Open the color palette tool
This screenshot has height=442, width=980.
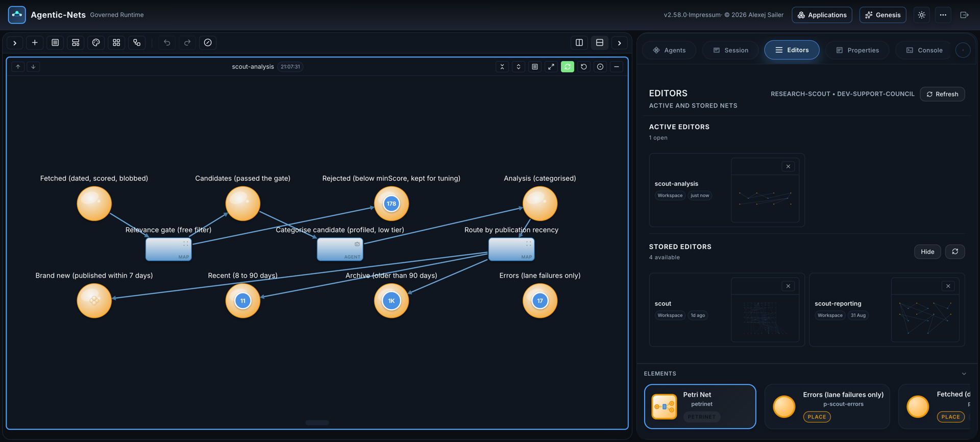tap(96, 43)
